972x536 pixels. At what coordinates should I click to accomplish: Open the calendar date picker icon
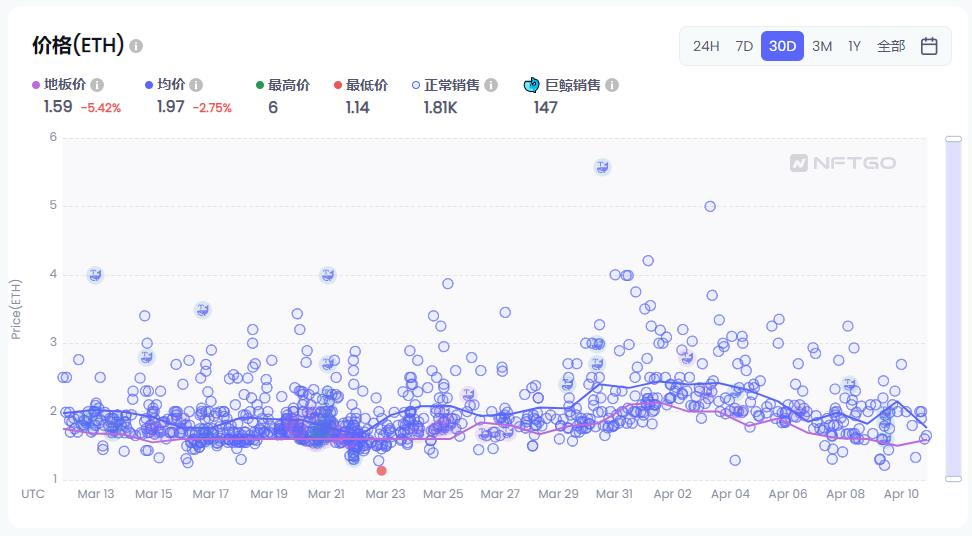(929, 46)
